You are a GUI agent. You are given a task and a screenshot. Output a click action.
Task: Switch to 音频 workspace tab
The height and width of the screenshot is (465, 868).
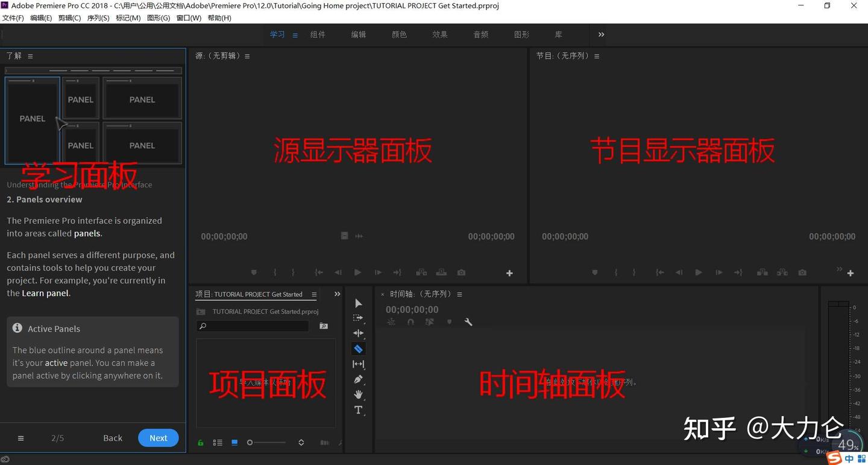coord(481,34)
